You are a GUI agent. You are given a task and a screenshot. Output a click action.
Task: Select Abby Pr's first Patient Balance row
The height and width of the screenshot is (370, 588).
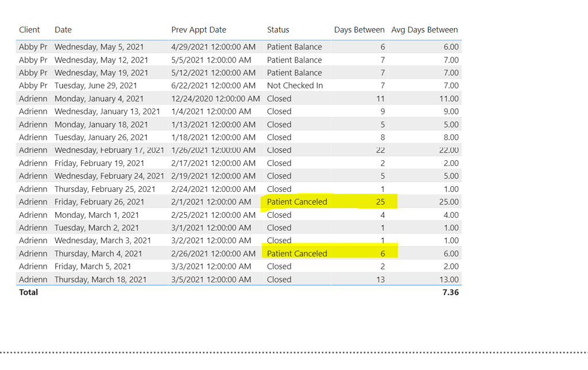tap(172, 47)
